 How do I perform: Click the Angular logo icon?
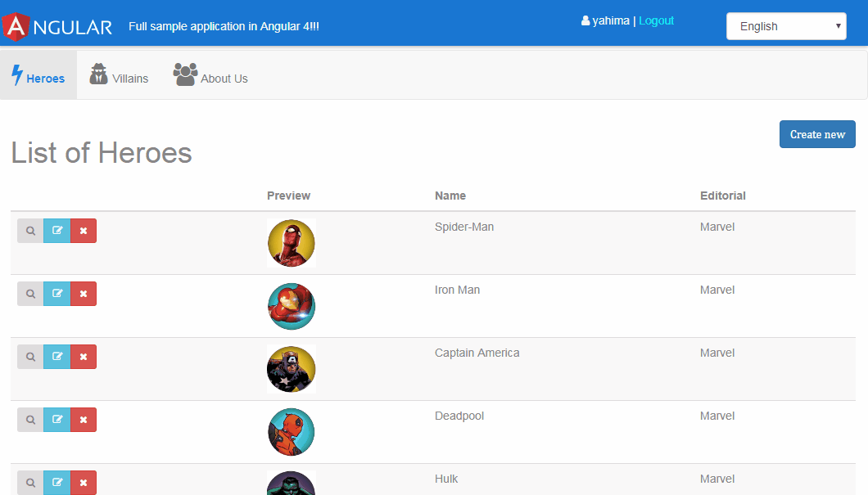click(x=16, y=26)
